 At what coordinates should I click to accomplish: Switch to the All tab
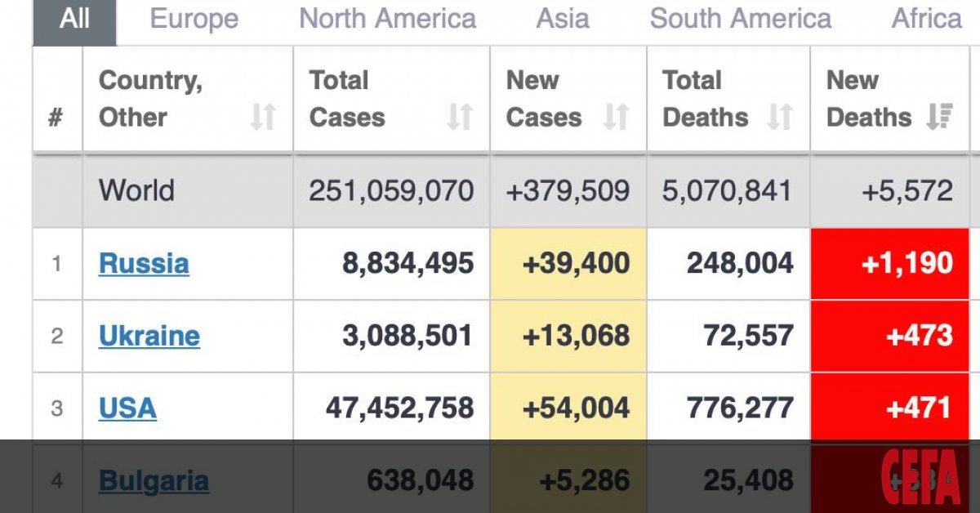point(74,19)
